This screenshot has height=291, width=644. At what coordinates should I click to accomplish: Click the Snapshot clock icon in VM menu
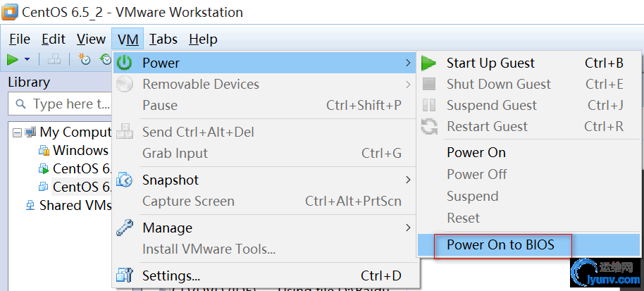click(125, 180)
